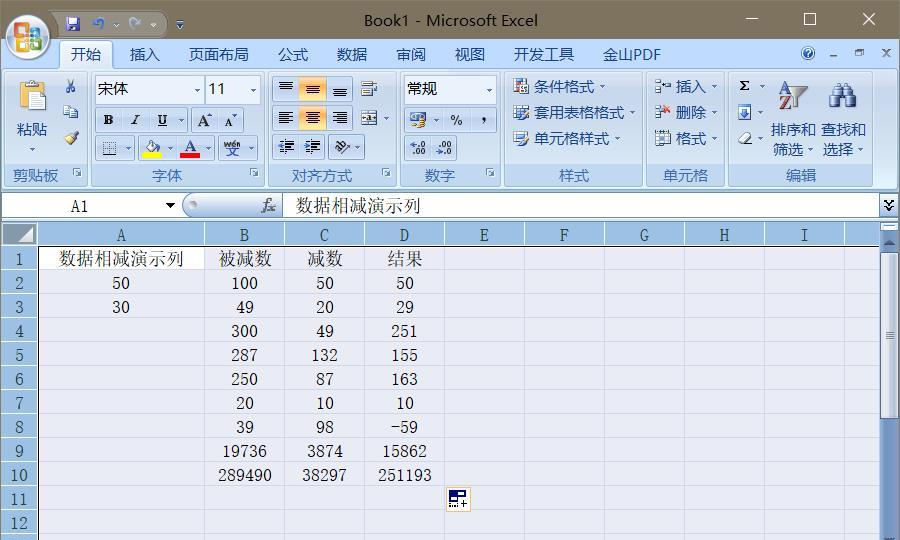Apply red font color
900x540 pixels.
pyautogui.click(x=190, y=148)
